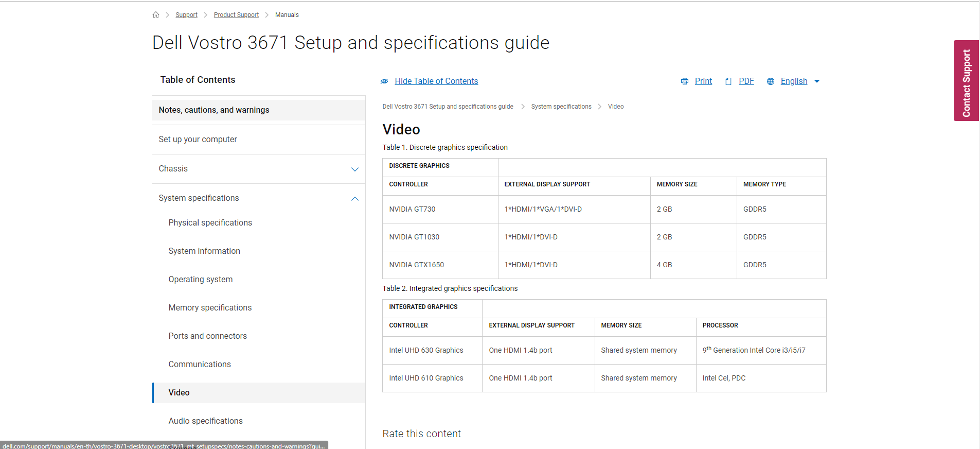This screenshot has width=980, height=449.
Task: Click the 1*HDMI/1*VGA/1*DVI-D cell
Action: [574, 210]
